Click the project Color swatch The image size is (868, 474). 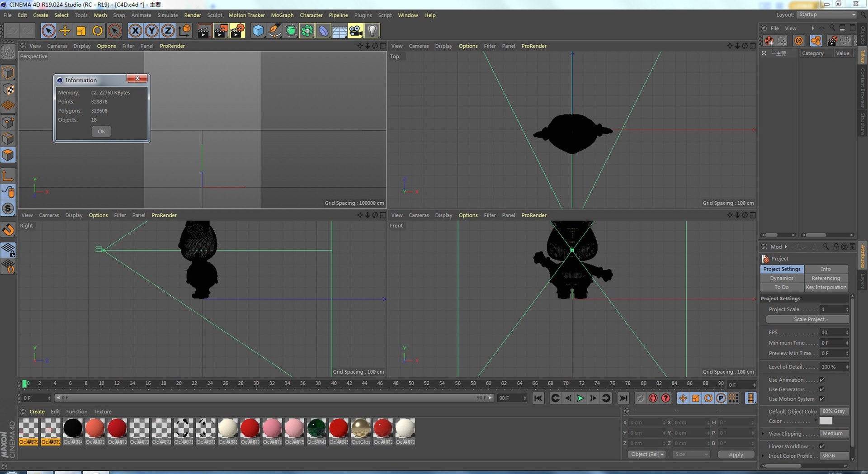826,421
